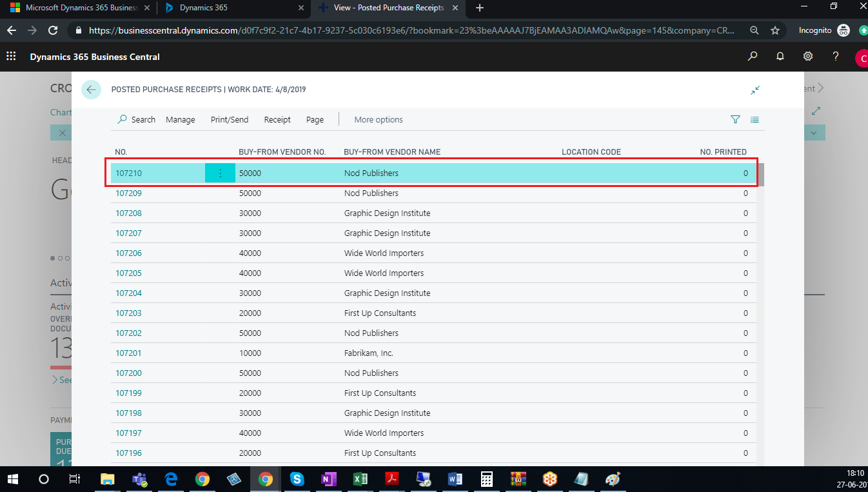Show More options in the action bar

pos(379,119)
